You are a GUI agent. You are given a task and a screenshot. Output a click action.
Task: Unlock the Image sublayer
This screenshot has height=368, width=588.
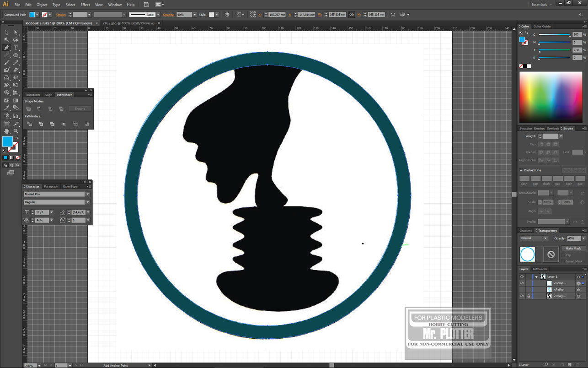529,296
